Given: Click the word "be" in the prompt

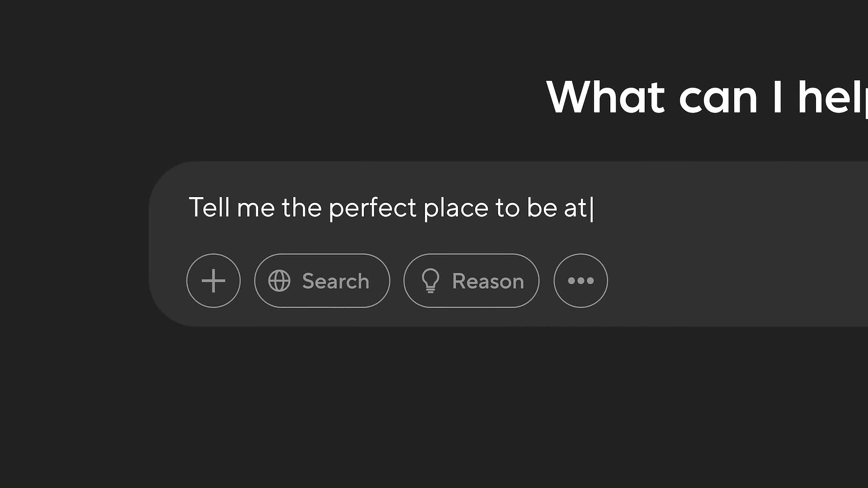Looking at the screenshot, I should (542, 207).
